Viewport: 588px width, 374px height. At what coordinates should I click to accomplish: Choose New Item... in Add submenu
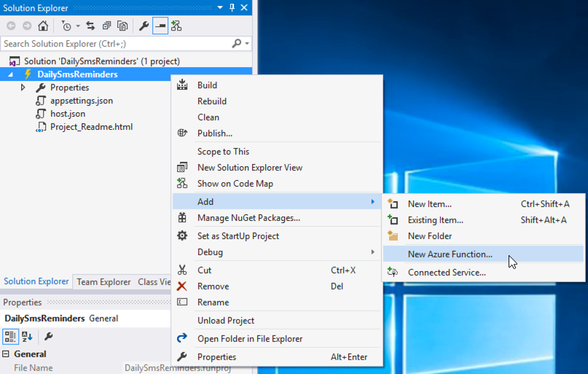[x=483, y=204]
